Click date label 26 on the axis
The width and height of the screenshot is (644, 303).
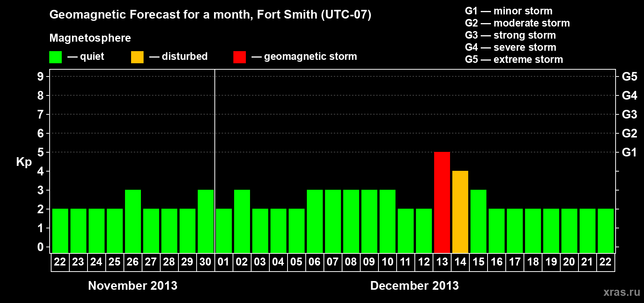tap(133, 262)
